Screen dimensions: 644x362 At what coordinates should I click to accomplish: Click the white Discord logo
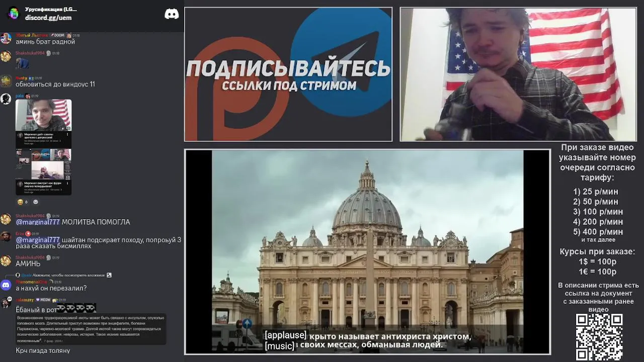point(172,14)
